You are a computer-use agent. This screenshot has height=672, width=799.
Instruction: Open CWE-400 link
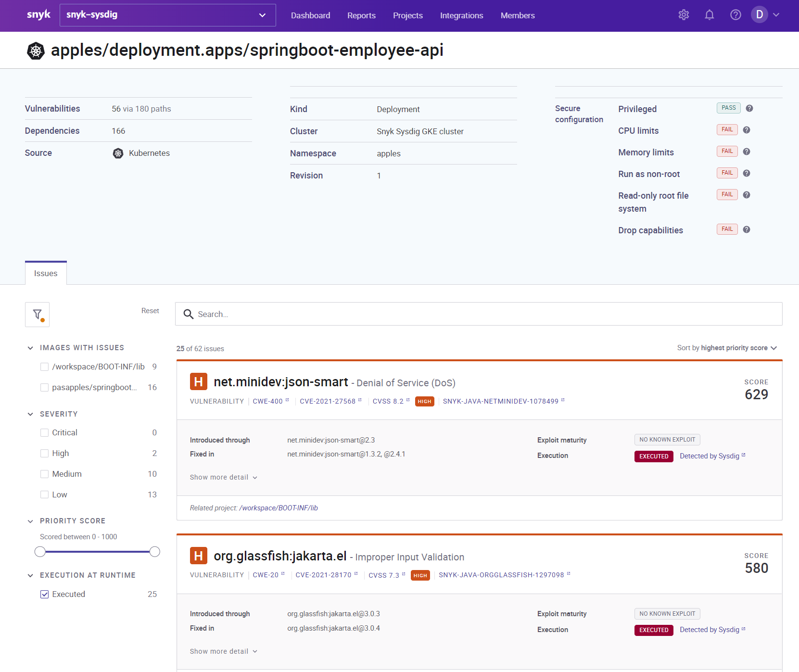pyautogui.click(x=271, y=401)
